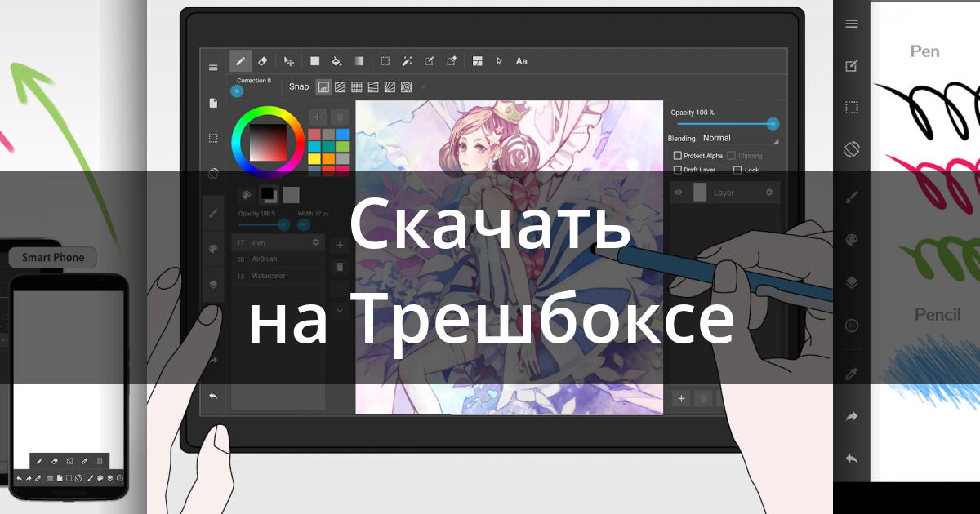Delete a color with the palette trash button
980x514 pixels.
tap(340, 117)
